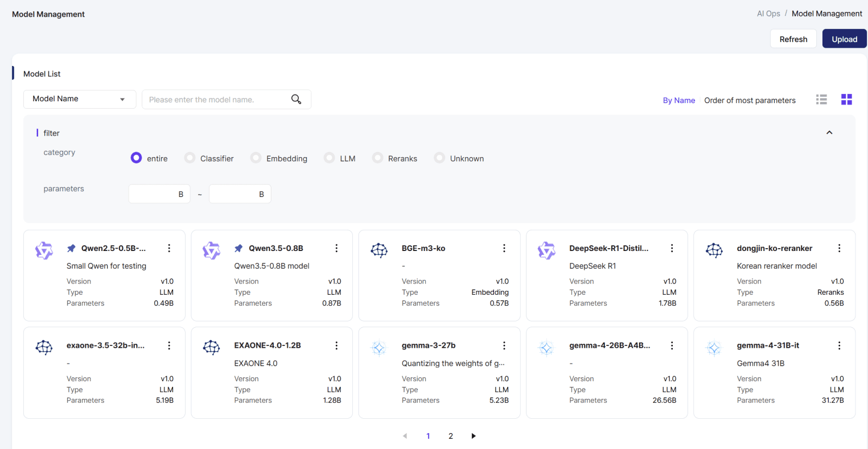
Task: Open the kebab menu on Qwen2.5-0.5B card
Action: click(169, 248)
